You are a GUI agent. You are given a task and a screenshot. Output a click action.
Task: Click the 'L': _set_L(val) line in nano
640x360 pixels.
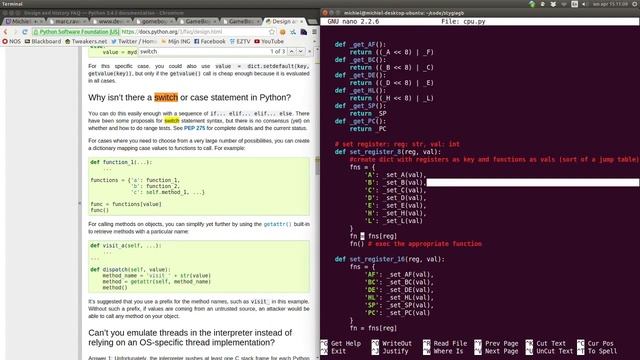click(x=393, y=221)
